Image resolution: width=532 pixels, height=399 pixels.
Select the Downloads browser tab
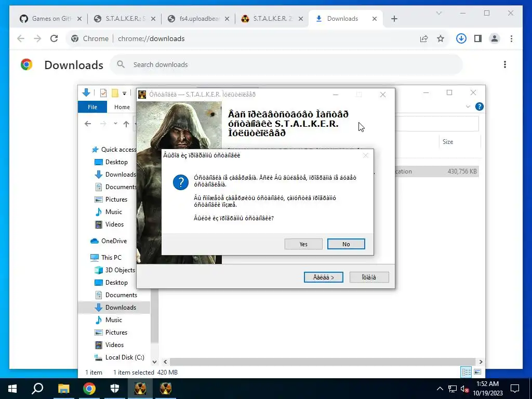(x=346, y=19)
